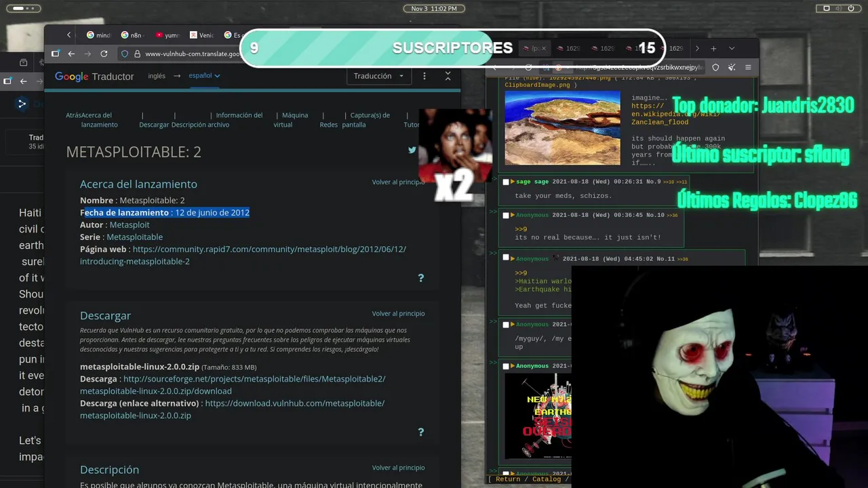Open download.vulnhub.com alternate link

tap(232, 409)
